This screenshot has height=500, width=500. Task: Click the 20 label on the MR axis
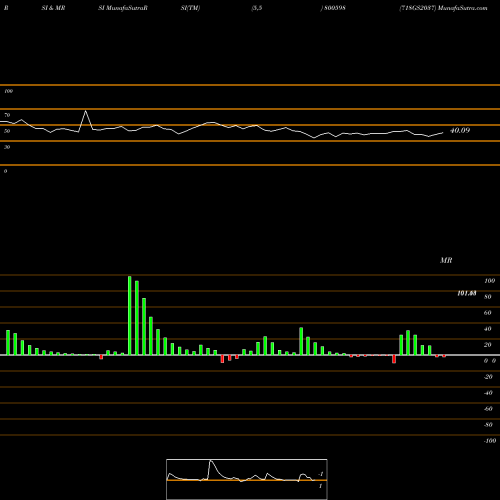pos(488,345)
